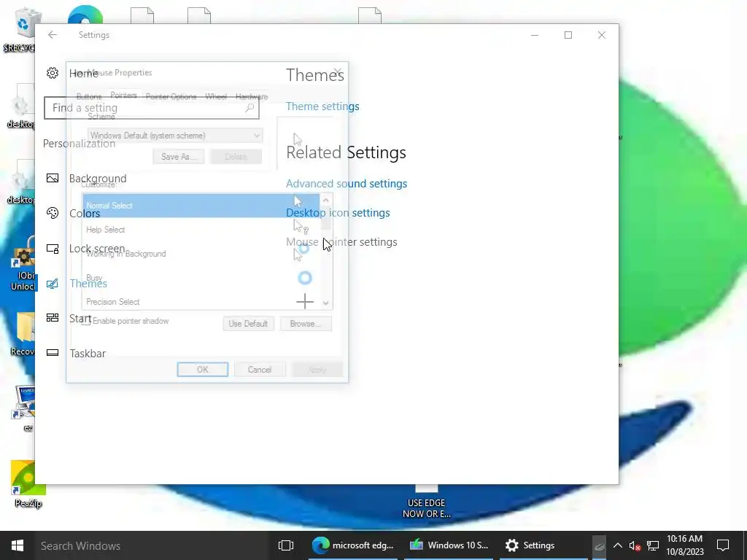
Task: Select the Themes brush icon in sidebar
Action: click(53, 284)
